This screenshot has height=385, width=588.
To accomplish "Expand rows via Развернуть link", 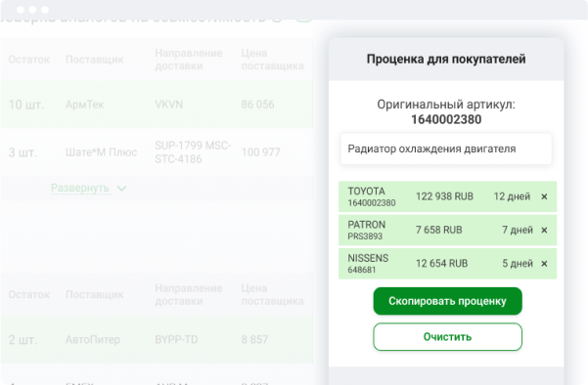I will [80, 188].
